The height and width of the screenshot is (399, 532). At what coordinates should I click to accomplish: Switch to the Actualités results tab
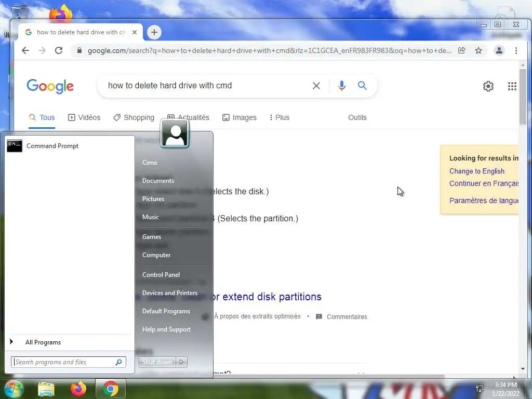tap(188, 117)
